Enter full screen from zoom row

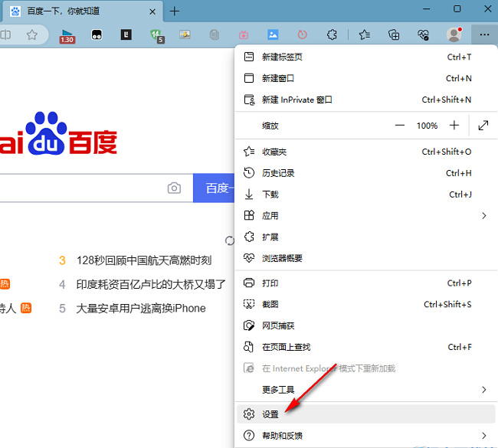(x=483, y=126)
